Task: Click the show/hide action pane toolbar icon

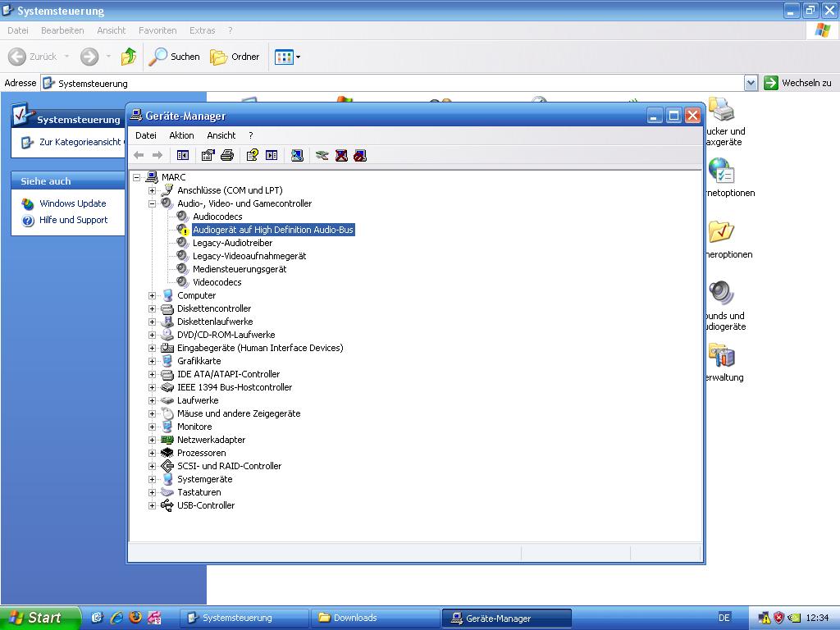Action: [272, 155]
